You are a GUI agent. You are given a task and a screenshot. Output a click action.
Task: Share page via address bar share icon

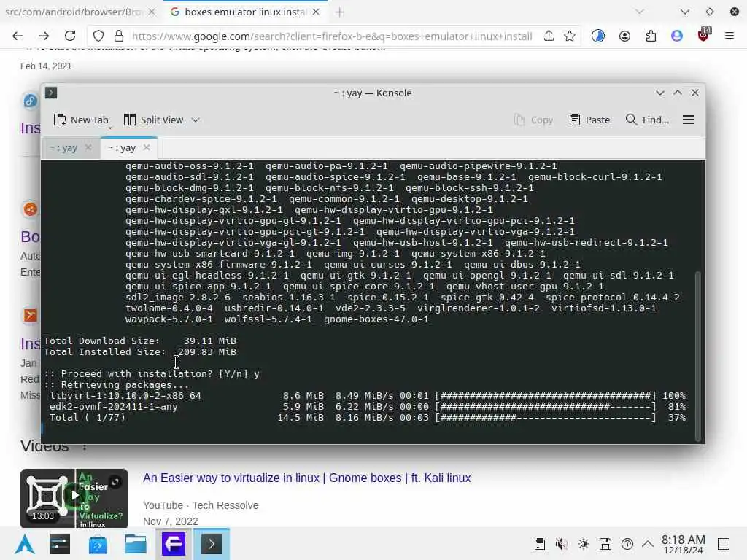point(549,36)
